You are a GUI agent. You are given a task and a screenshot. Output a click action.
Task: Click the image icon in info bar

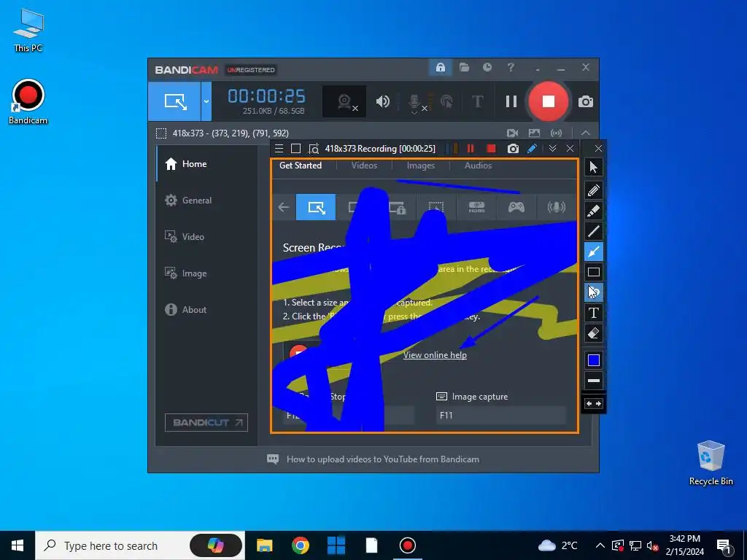pyautogui.click(x=534, y=133)
